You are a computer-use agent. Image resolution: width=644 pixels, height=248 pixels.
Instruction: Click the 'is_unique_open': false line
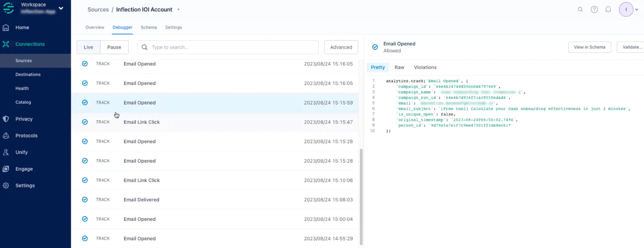[x=426, y=114]
